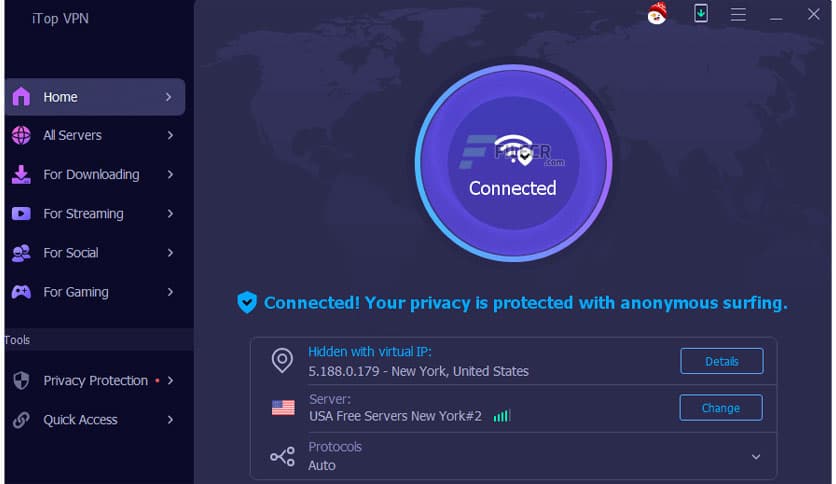Expand the Protocols Auto dropdown chevron
The height and width of the screenshot is (484, 836).
(756, 457)
